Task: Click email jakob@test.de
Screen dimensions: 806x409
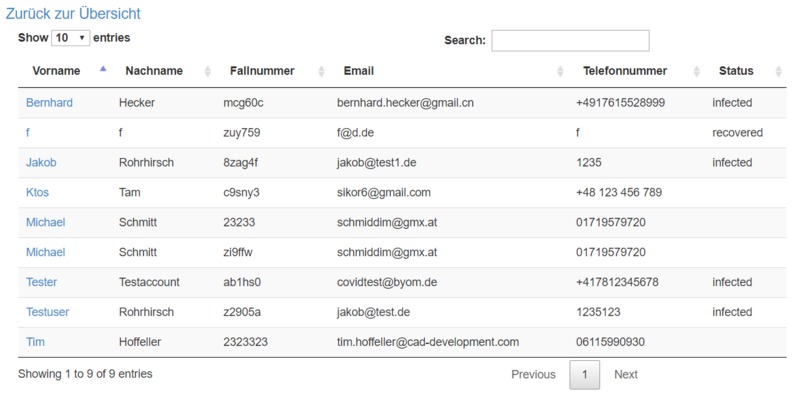Action: coord(374,311)
